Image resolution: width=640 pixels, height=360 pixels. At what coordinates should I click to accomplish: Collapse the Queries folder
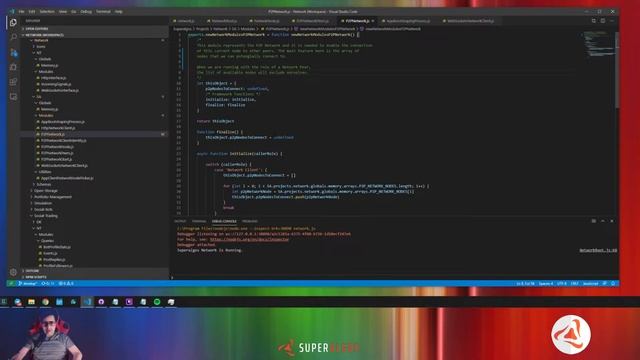[47, 241]
